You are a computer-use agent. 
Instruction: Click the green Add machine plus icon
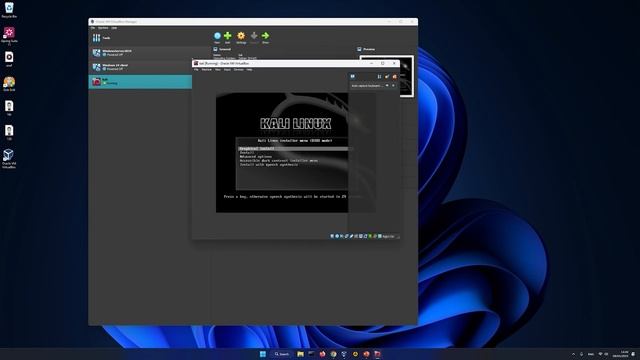click(x=228, y=36)
